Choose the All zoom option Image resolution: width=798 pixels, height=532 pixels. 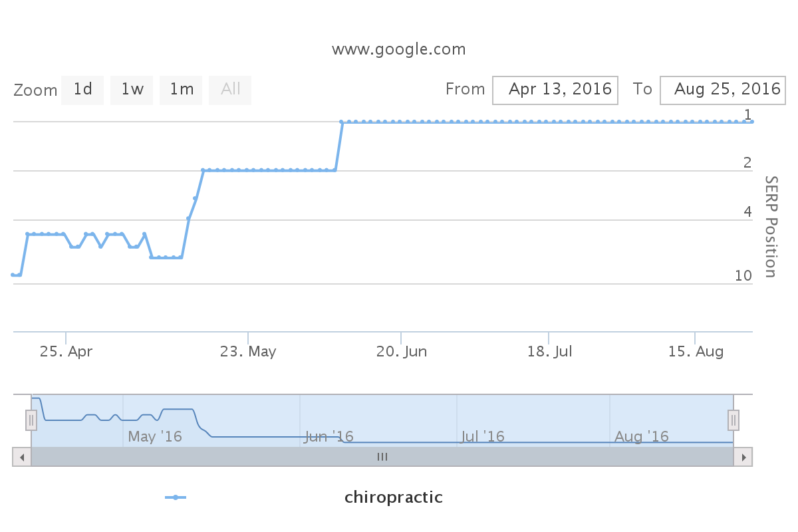click(x=230, y=90)
